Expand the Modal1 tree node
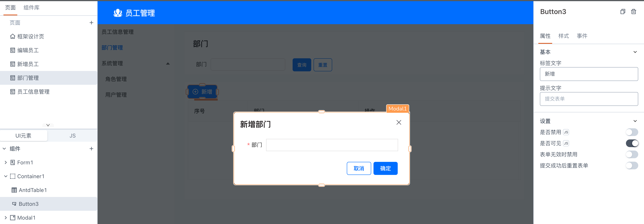The height and width of the screenshot is (224, 644). point(6,218)
